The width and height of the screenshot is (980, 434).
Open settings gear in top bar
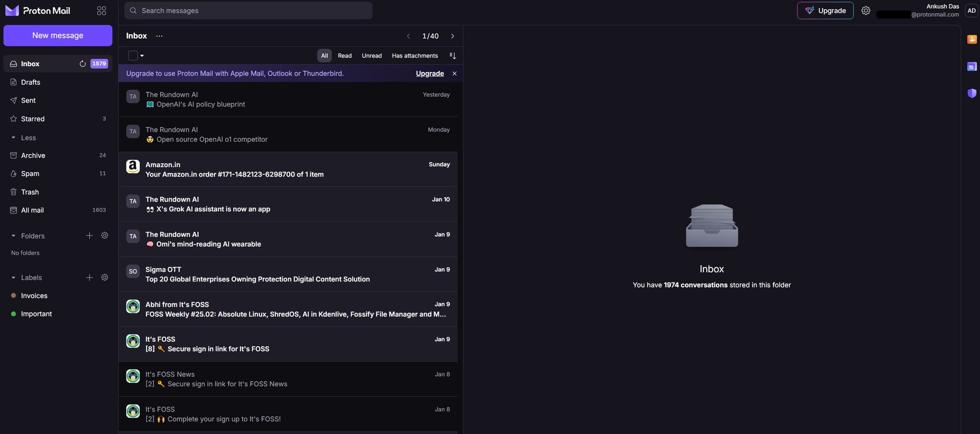[x=866, y=10]
